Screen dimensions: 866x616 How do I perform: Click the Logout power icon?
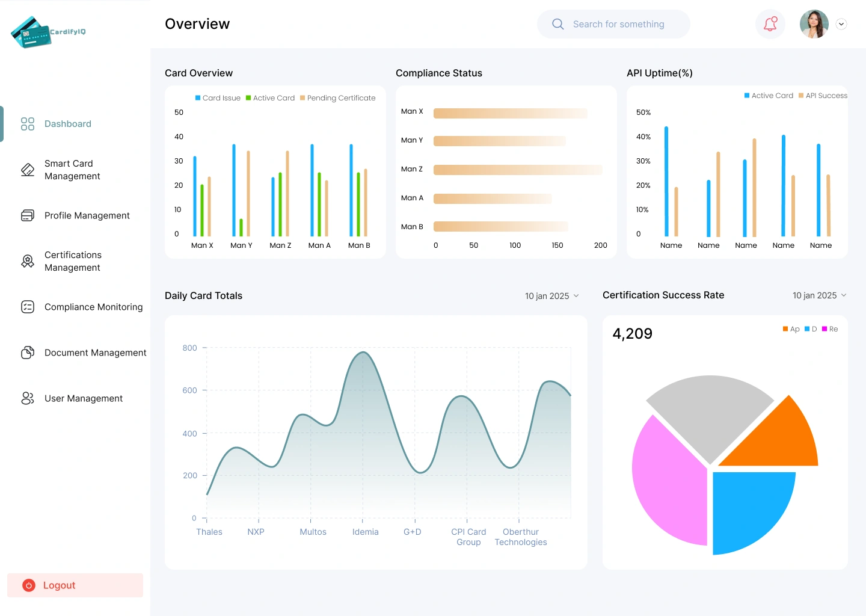(x=29, y=585)
